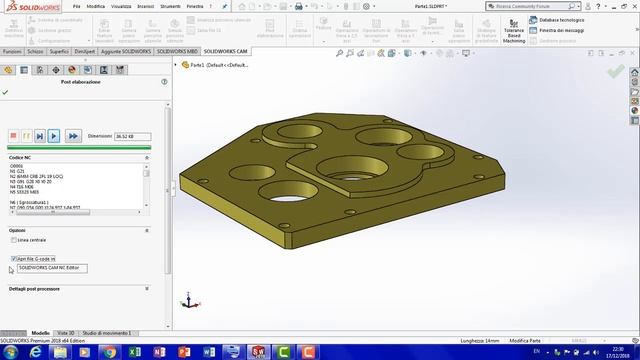640x360 pixels.
Task: Open Excel from the Windows taskbar
Action: point(134,352)
